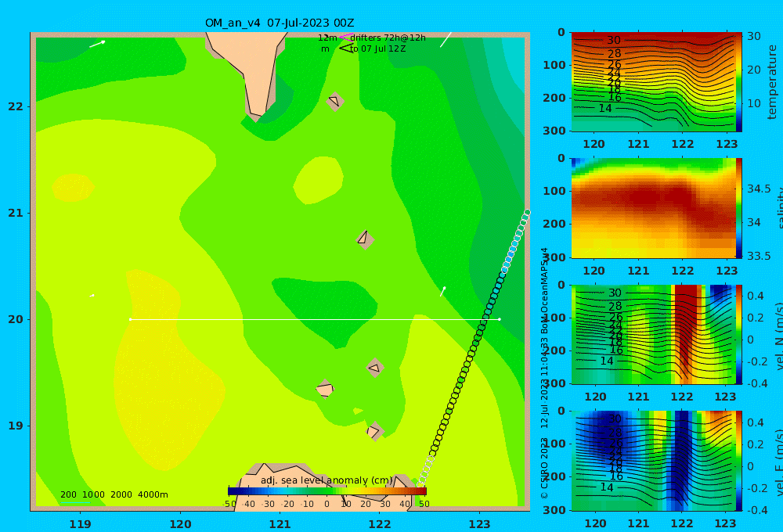The height and width of the screenshot is (532, 783).
Task: Open the salinity depth section panel
Action: 653,208
